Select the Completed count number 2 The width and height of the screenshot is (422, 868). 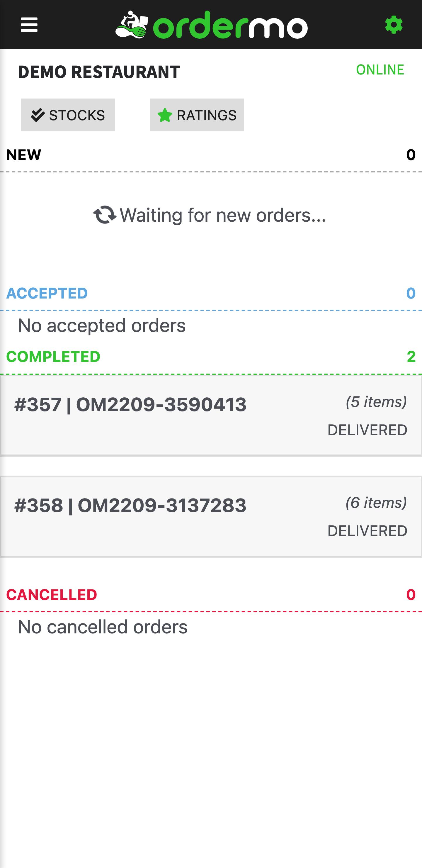coord(411,357)
